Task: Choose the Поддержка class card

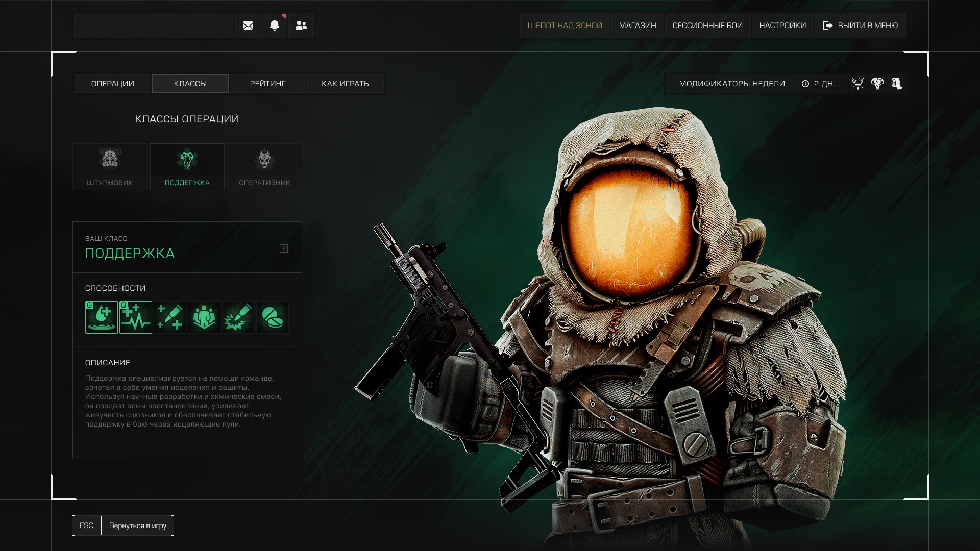Action: point(187,167)
